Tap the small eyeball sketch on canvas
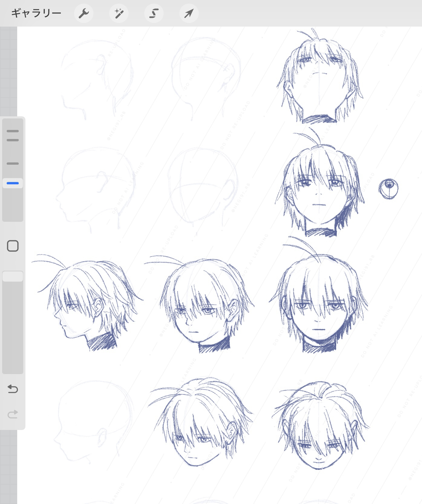 tap(388, 189)
